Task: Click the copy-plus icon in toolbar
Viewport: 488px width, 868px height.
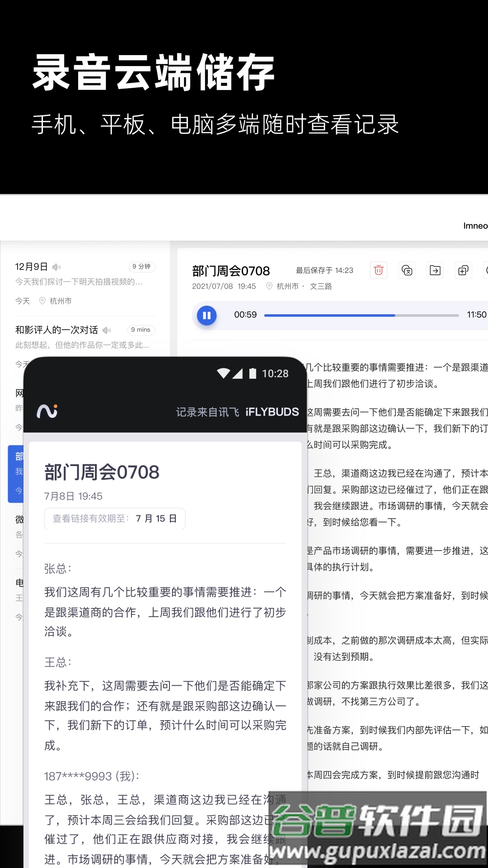Action: point(463,270)
